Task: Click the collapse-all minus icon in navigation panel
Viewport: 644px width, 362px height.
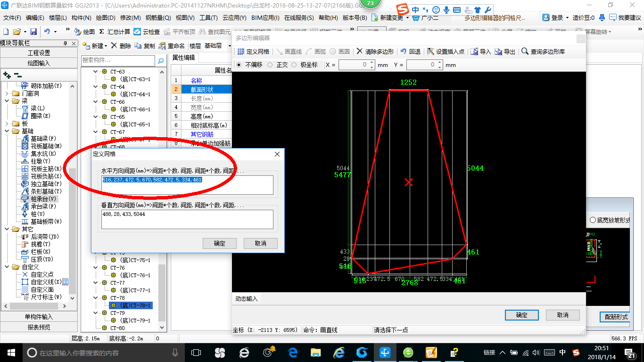Action: tap(17, 75)
